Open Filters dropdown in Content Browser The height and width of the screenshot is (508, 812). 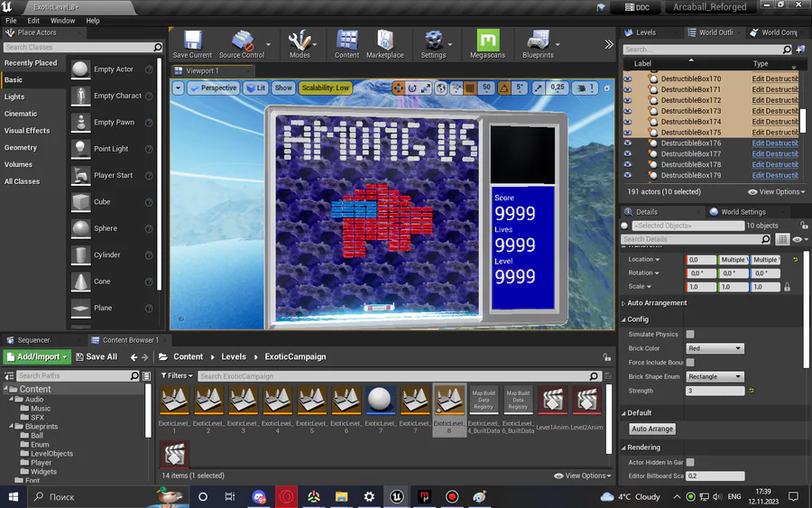[177, 376]
